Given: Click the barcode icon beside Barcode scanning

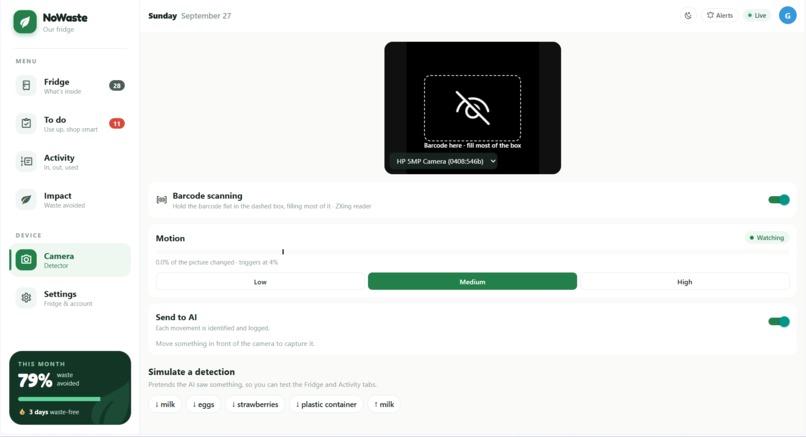Looking at the screenshot, I should (161, 199).
